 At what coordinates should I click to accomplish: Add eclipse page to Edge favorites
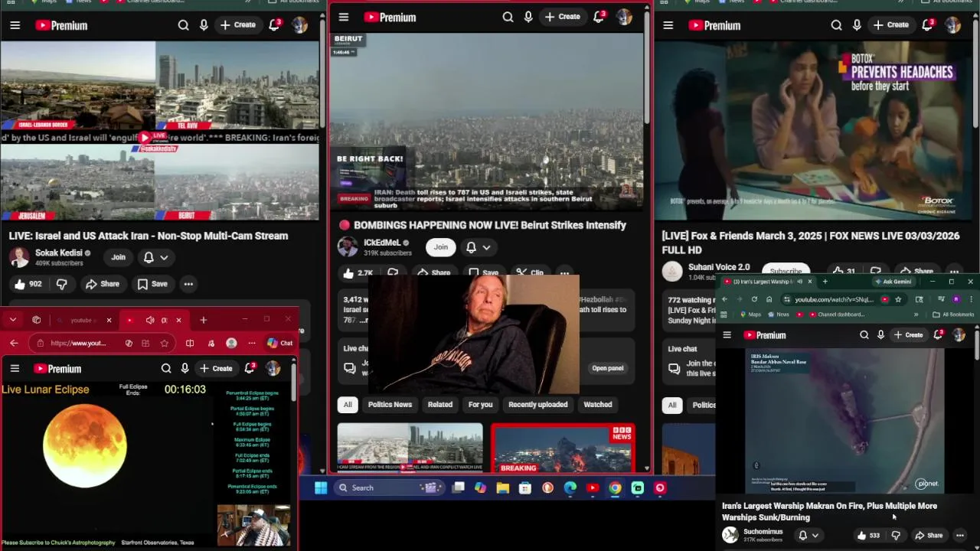164,344
